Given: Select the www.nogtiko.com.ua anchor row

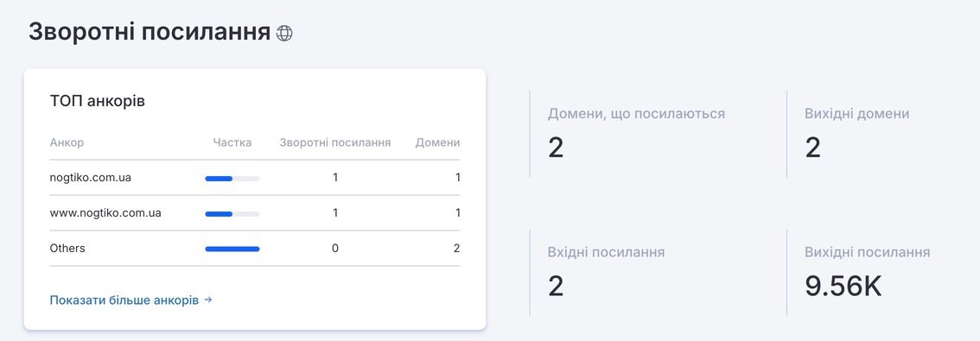Looking at the screenshot, I should tap(255, 213).
